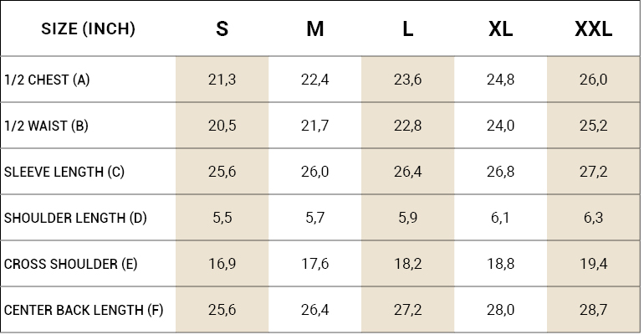Click the 1/2 CHEST (A) row label
644x335 pixels.
[47, 80]
